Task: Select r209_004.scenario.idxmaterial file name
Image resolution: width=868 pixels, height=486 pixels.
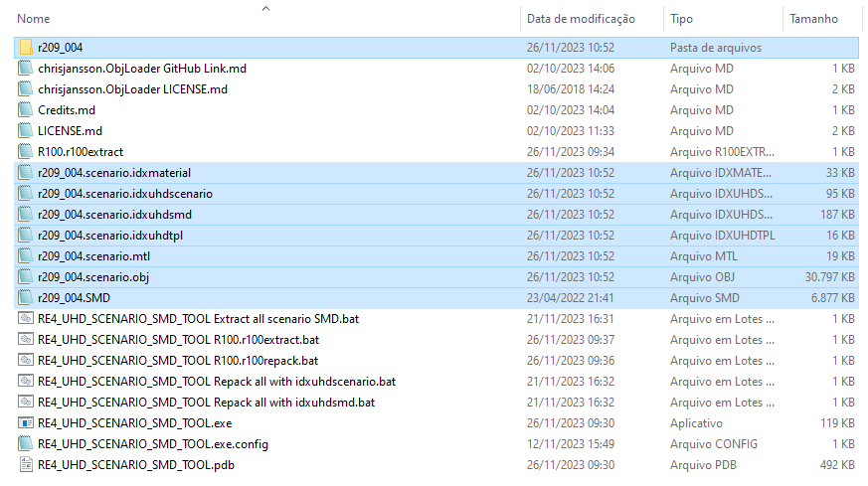Action: pyautogui.click(x=114, y=173)
